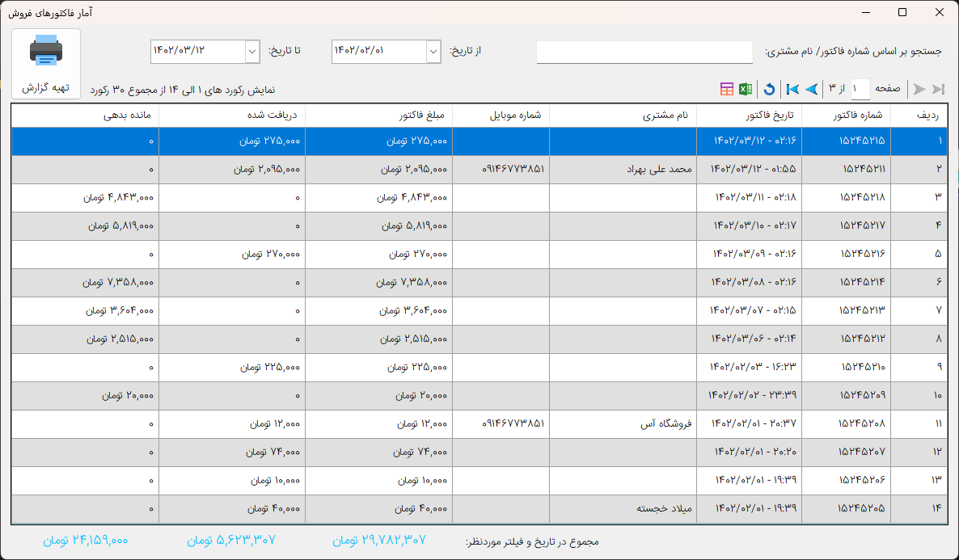The width and height of the screenshot is (959, 560).
Task: Click the gray plain arrow pager icon
Action: pyautogui.click(x=919, y=89)
